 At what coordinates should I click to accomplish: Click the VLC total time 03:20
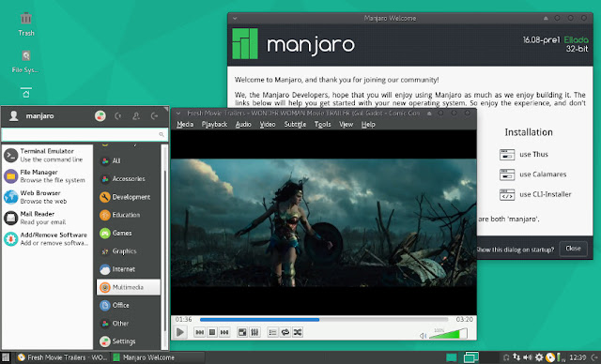pyautogui.click(x=464, y=319)
